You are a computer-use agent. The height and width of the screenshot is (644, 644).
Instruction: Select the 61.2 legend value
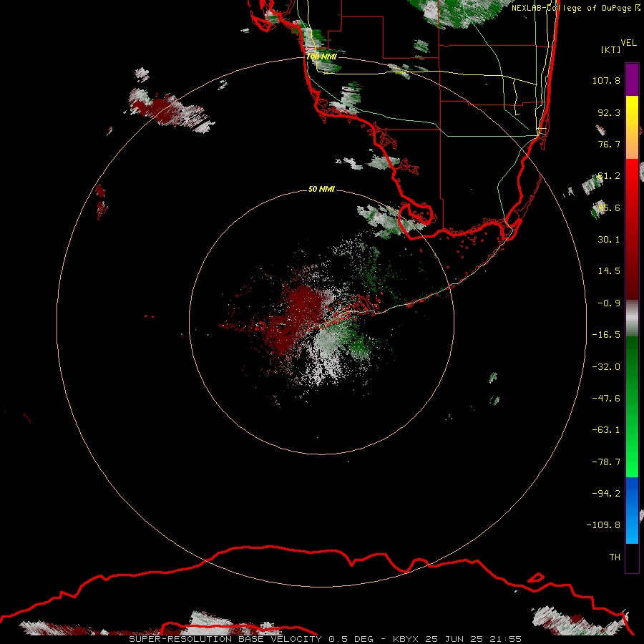[609, 176]
